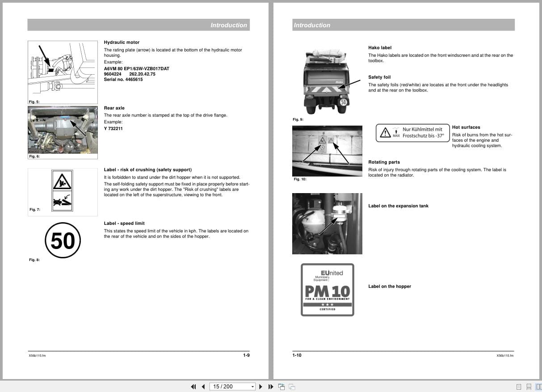Viewport: 542px width, 392px height.
Task: Enable continuous page scrolling layout
Action: point(529,386)
